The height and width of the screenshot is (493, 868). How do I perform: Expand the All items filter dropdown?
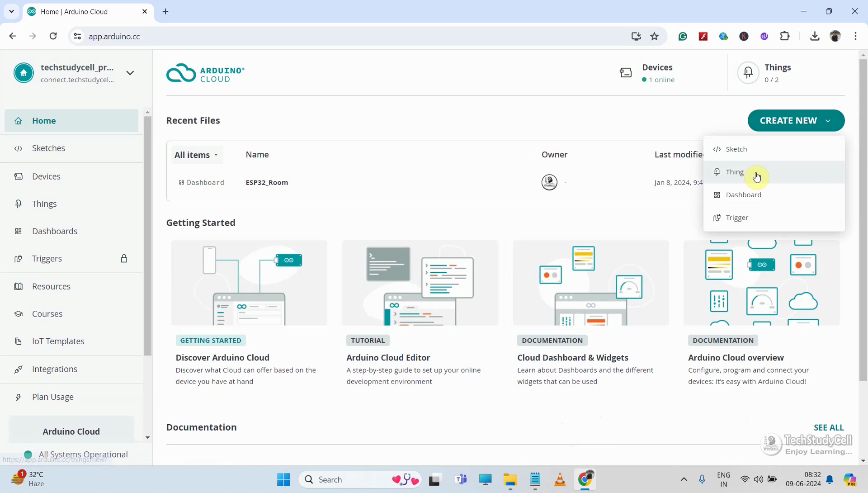coord(196,154)
